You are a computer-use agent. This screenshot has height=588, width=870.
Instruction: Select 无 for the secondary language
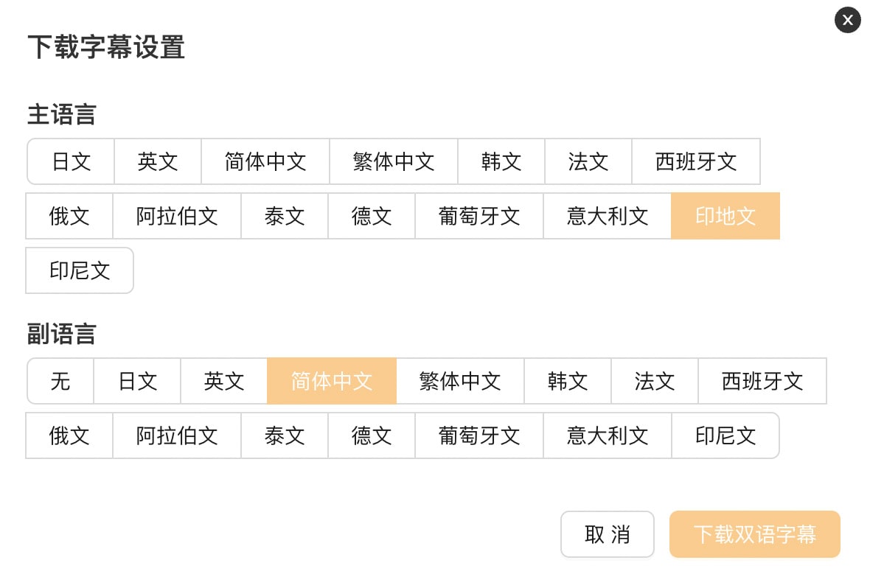pos(60,381)
